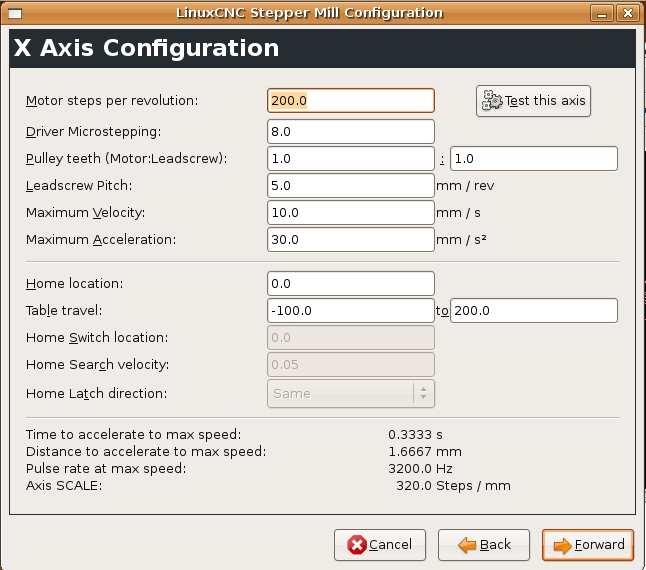646x570 pixels.
Task: Click the Table travel label
Action: [x=64, y=311]
